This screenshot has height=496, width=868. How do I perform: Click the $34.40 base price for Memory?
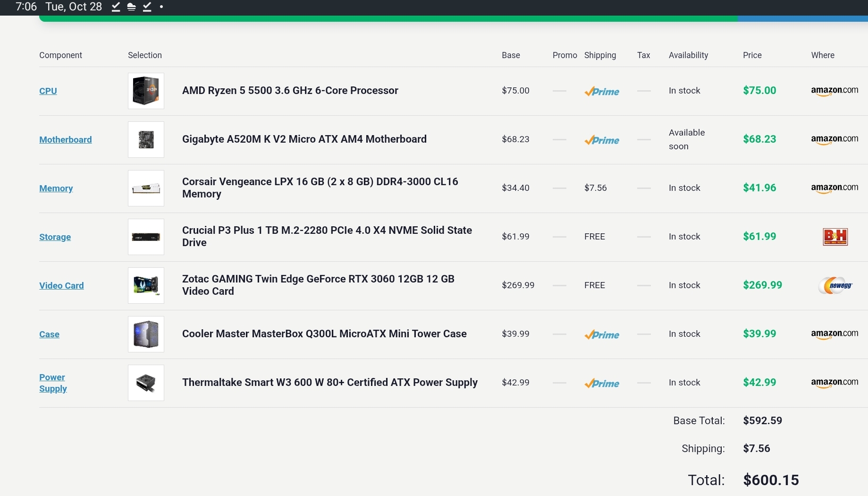pyautogui.click(x=515, y=188)
